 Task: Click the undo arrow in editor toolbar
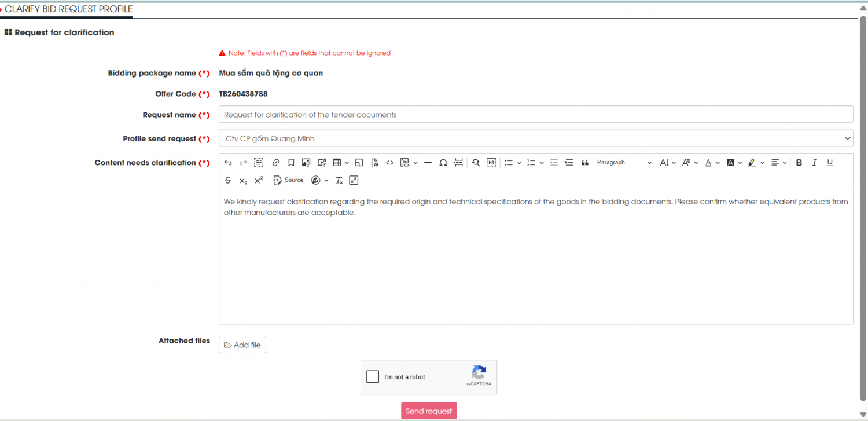tap(228, 163)
